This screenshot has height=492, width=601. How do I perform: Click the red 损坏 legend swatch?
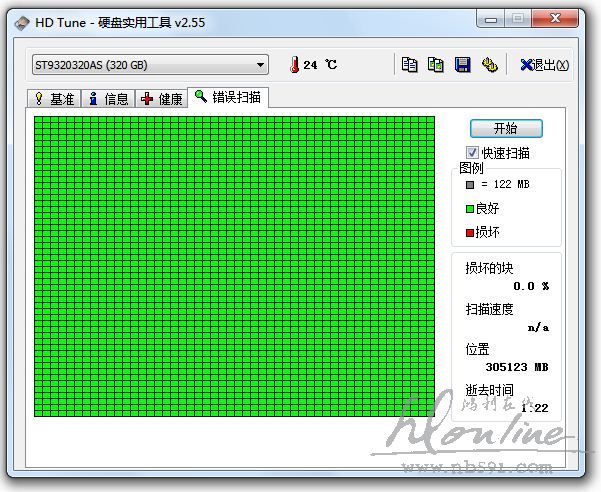click(470, 233)
